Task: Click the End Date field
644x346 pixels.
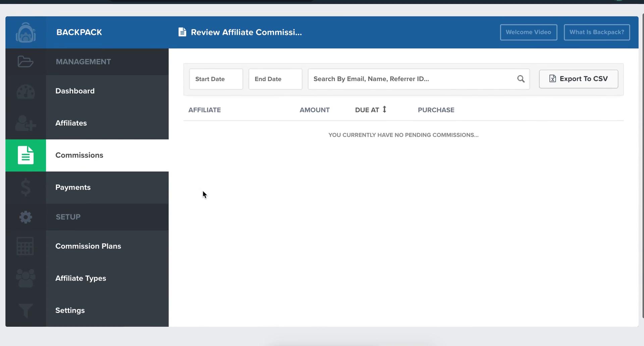Action: (275, 79)
